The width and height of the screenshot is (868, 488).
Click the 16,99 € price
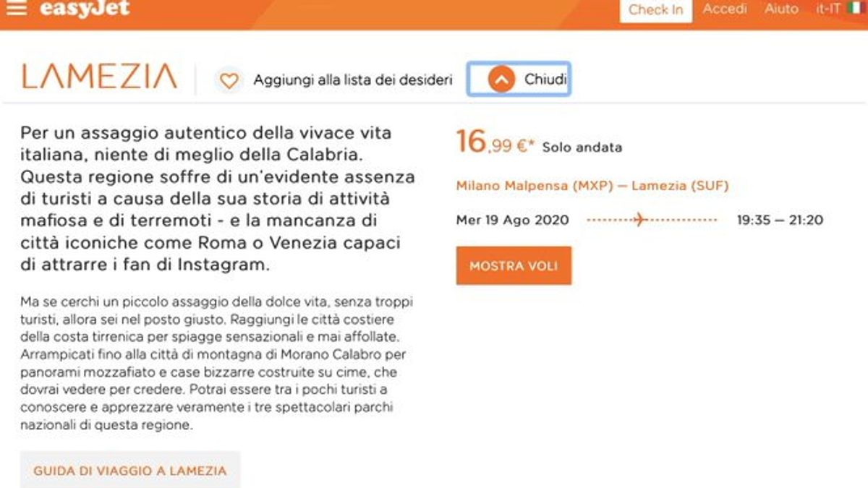495,142
